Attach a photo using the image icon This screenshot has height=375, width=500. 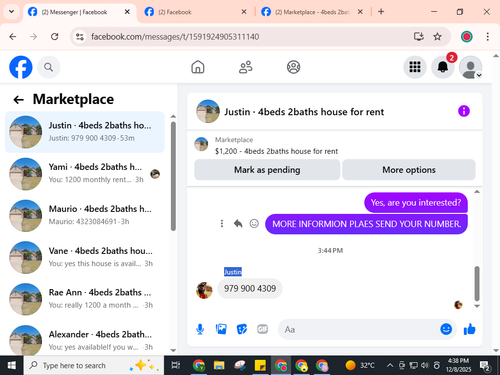click(x=221, y=329)
